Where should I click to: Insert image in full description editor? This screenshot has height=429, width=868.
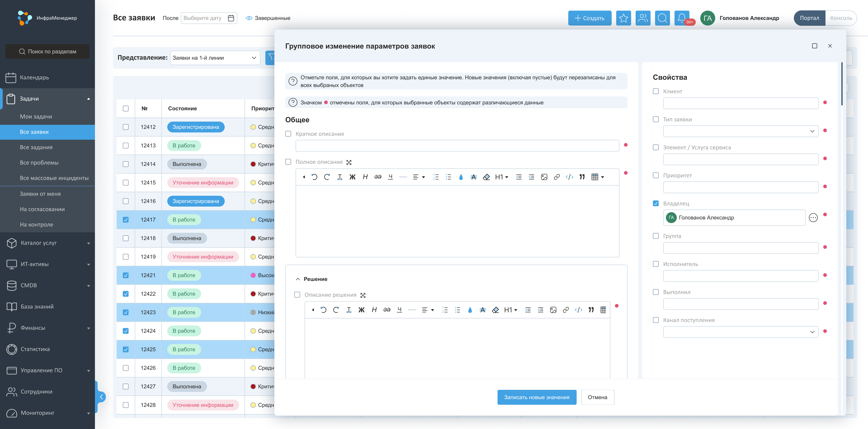click(544, 177)
